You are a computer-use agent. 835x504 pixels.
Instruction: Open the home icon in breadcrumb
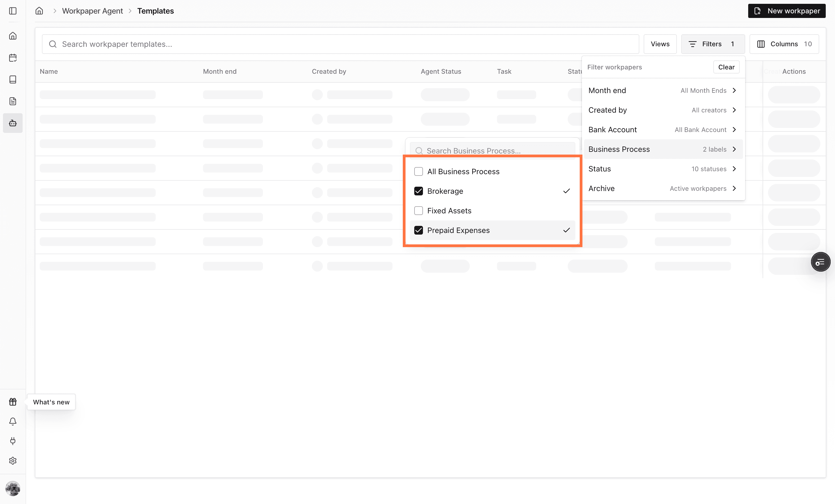pyautogui.click(x=39, y=11)
